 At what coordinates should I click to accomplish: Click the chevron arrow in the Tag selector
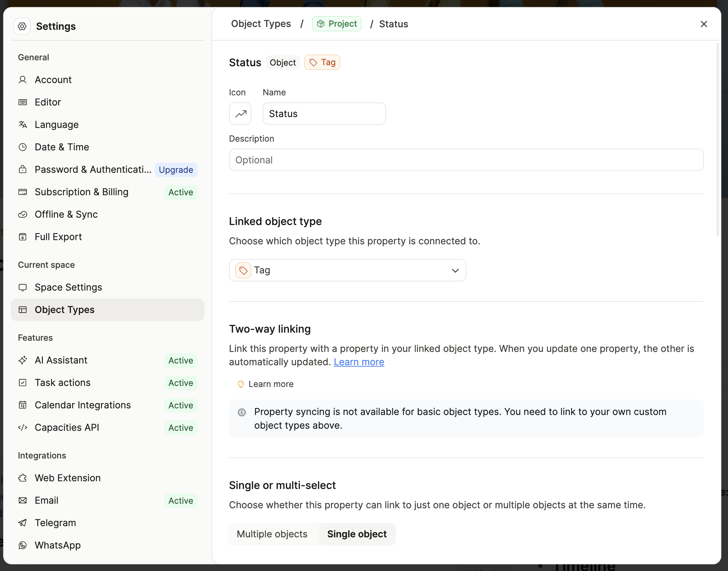pos(455,270)
